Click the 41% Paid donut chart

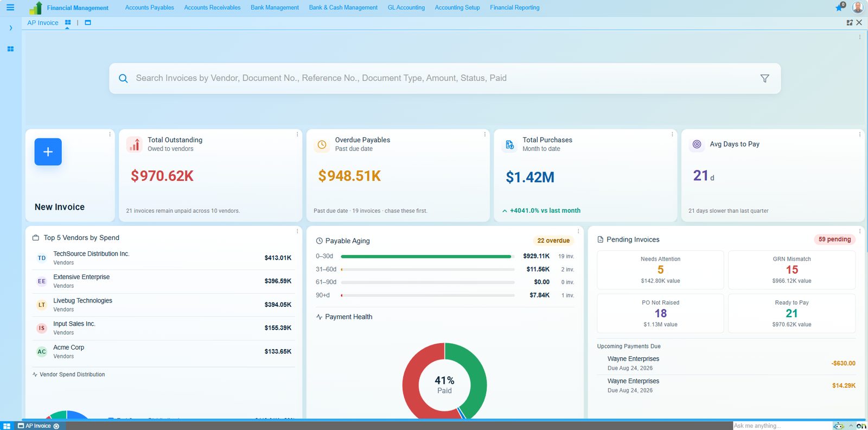tap(444, 381)
